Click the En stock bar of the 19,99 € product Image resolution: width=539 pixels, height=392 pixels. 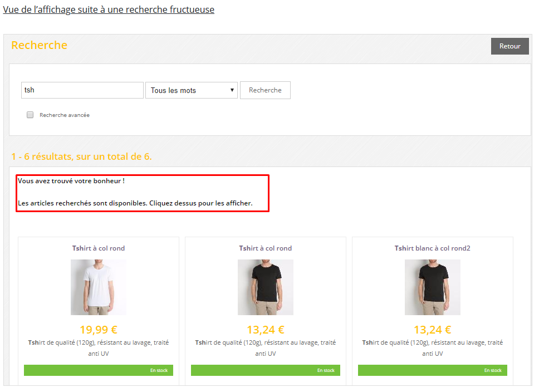point(99,370)
